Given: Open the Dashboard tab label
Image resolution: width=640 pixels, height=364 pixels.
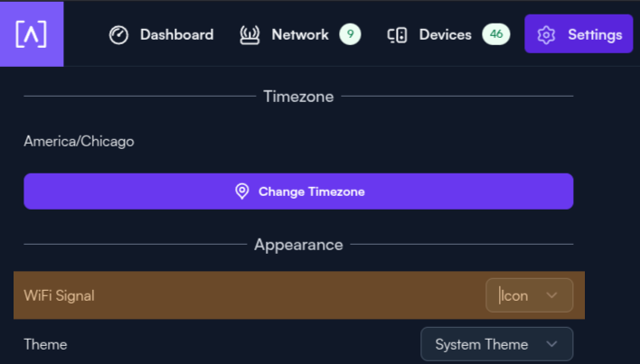Looking at the screenshot, I should [177, 34].
